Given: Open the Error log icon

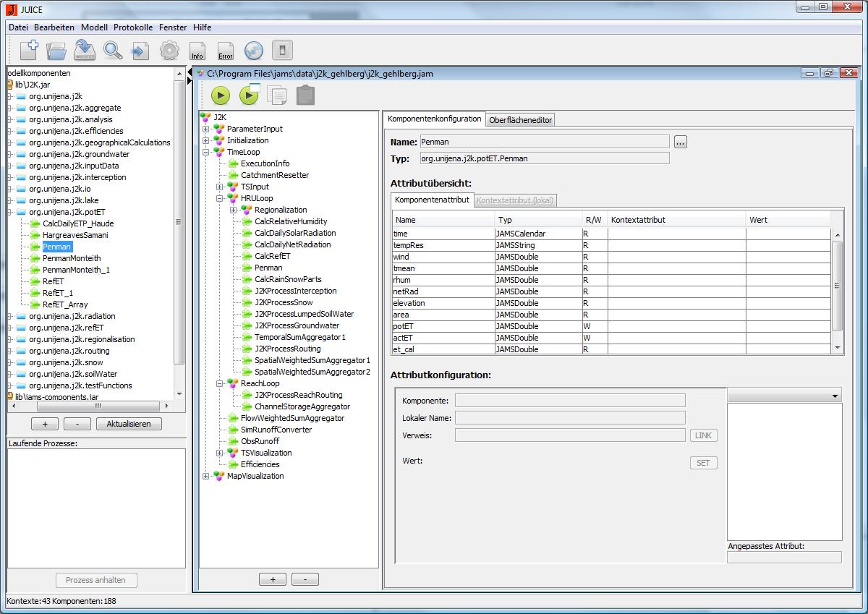Looking at the screenshot, I should click(225, 51).
